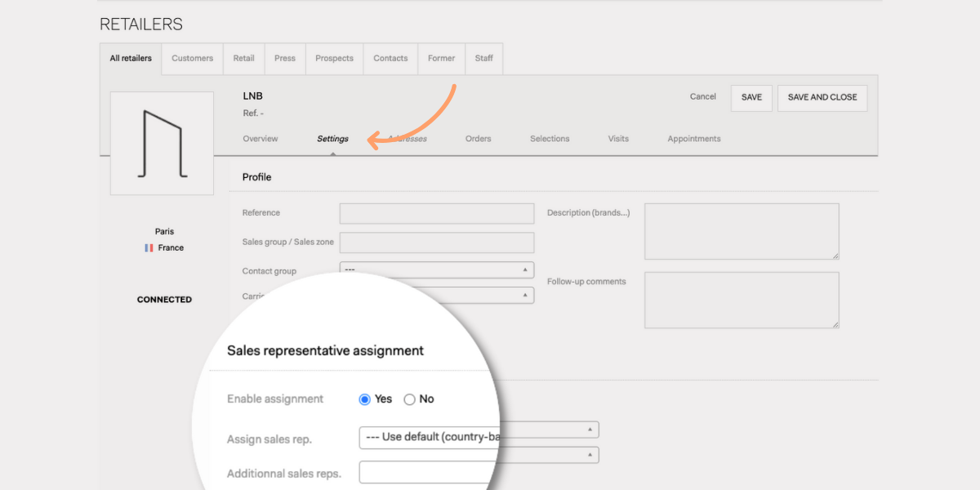Open the Prospects tab
Viewport: 980px width, 490px height.
point(334,59)
